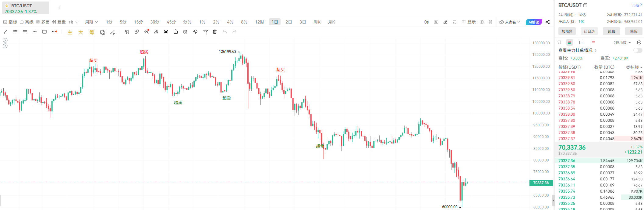Viewport: 644px width, 210px height.
Task: Add a new tab with plus button
Action: tap(59, 8)
